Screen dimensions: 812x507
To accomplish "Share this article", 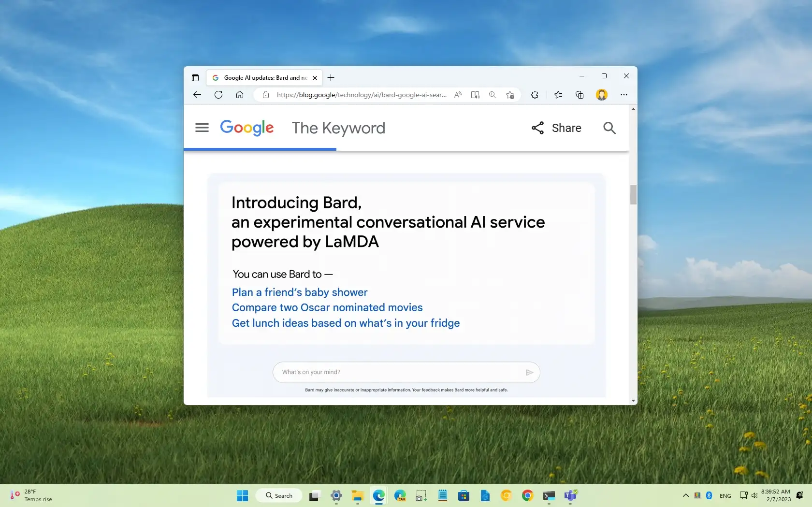I will [x=556, y=128].
